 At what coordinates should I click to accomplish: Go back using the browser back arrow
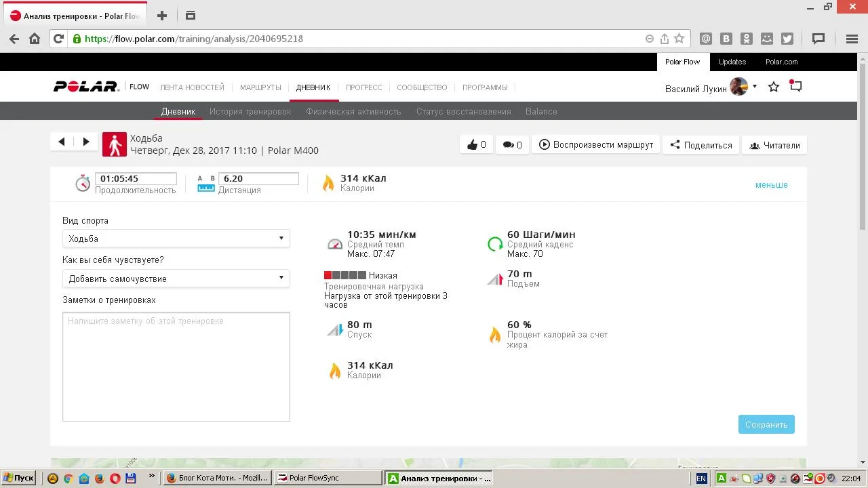14,39
